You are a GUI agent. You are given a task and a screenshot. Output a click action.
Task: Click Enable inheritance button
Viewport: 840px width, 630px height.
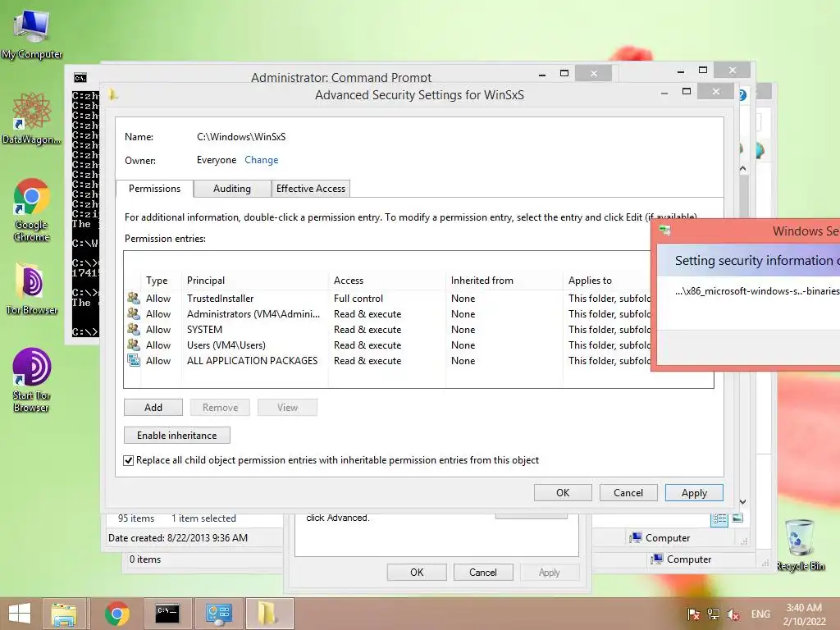[x=177, y=435]
